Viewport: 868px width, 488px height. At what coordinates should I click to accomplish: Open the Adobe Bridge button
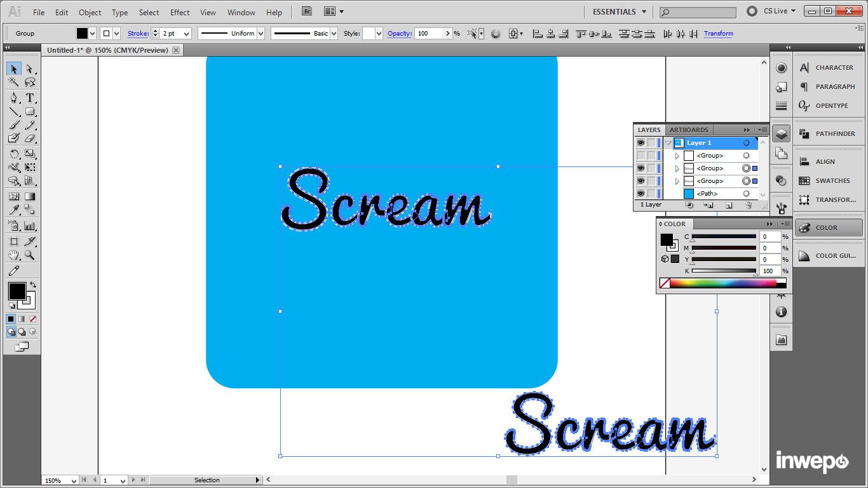(307, 11)
